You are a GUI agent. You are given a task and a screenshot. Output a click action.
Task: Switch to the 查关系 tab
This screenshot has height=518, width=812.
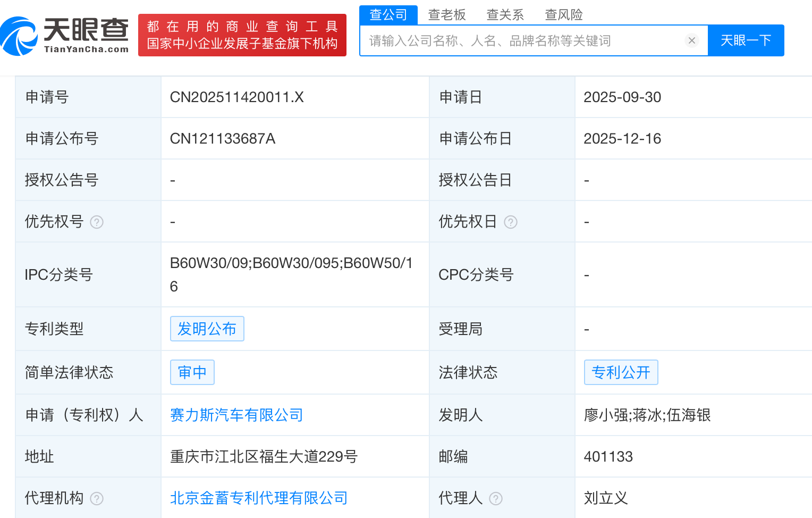[x=505, y=15]
